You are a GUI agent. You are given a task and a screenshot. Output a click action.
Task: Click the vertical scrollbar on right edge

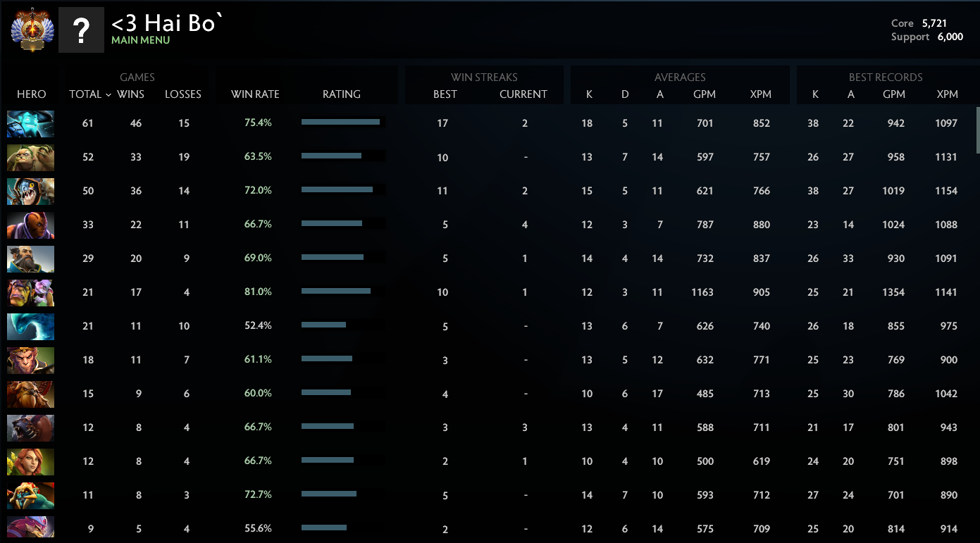coord(977,130)
